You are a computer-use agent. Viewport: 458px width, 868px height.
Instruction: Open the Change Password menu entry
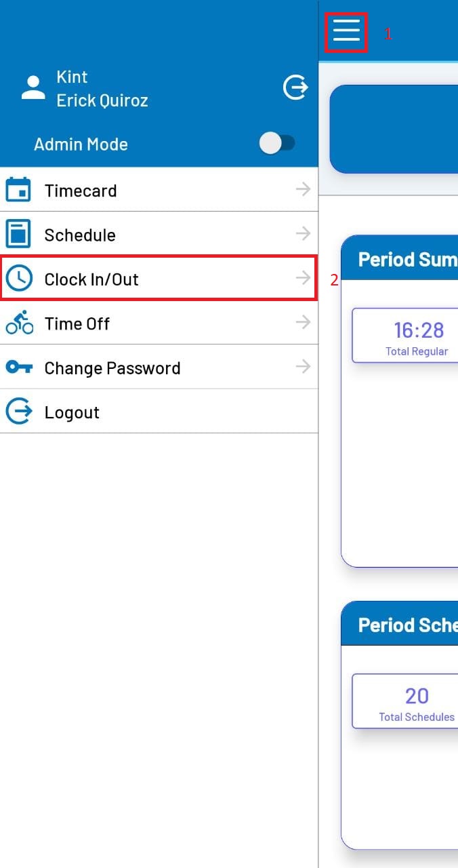tap(112, 368)
